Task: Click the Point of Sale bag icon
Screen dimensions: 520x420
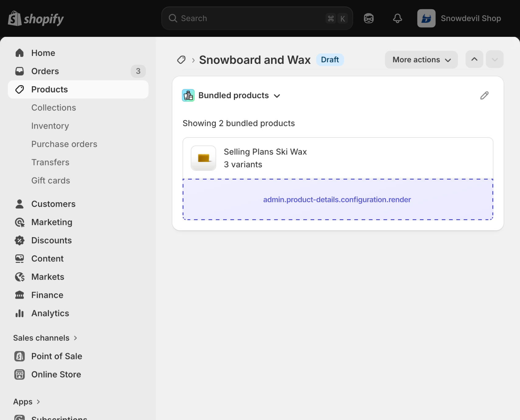Action: click(x=20, y=356)
